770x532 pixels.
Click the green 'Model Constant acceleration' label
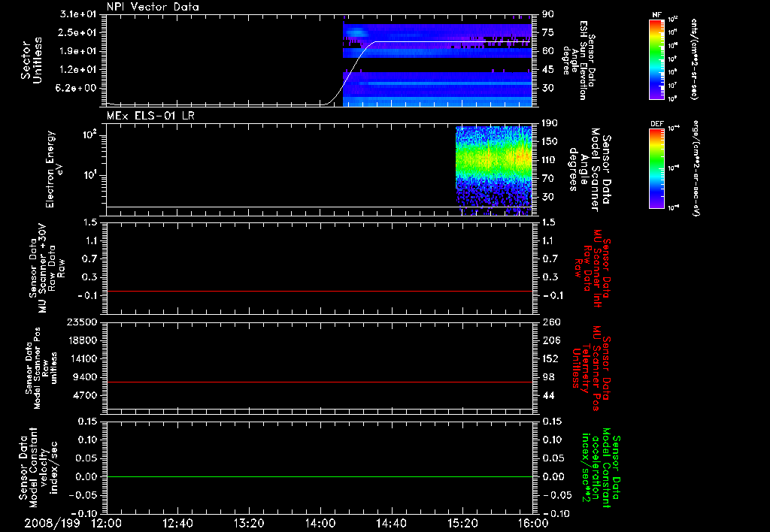(x=601, y=467)
